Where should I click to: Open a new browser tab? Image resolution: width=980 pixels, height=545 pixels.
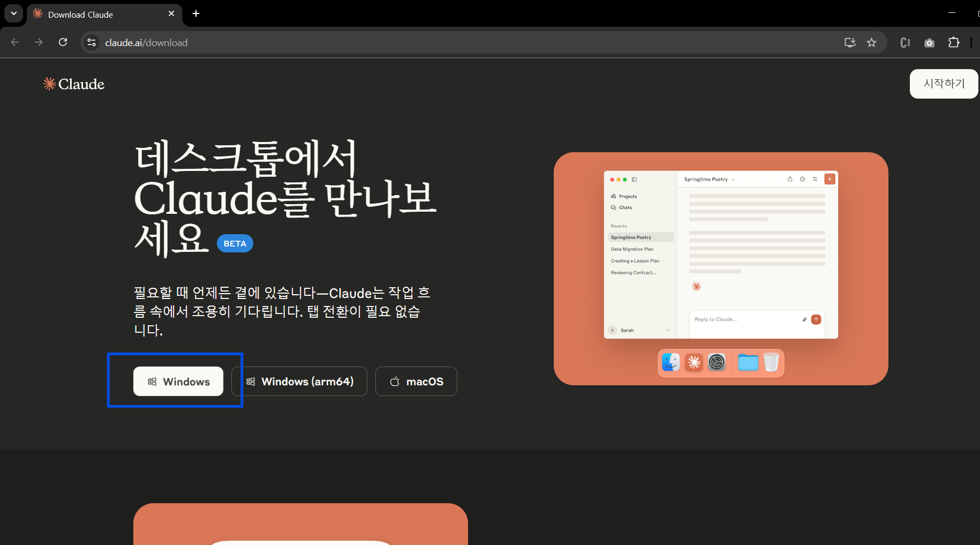coord(196,13)
